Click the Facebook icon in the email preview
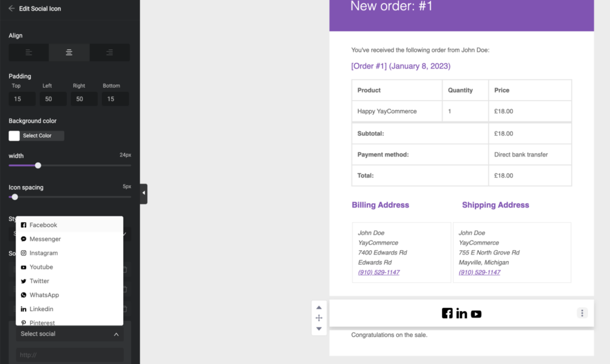 click(447, 313)
